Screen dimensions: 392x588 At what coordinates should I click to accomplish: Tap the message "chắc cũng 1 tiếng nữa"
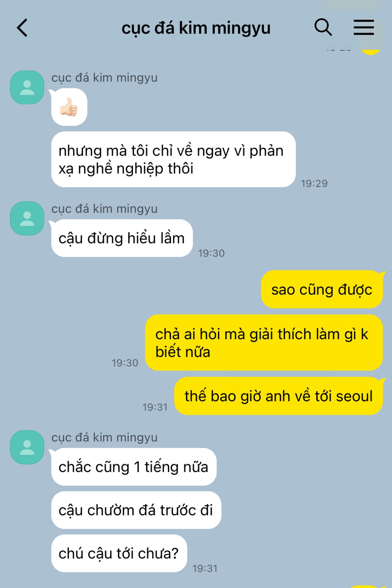click(x=134, y=467)
